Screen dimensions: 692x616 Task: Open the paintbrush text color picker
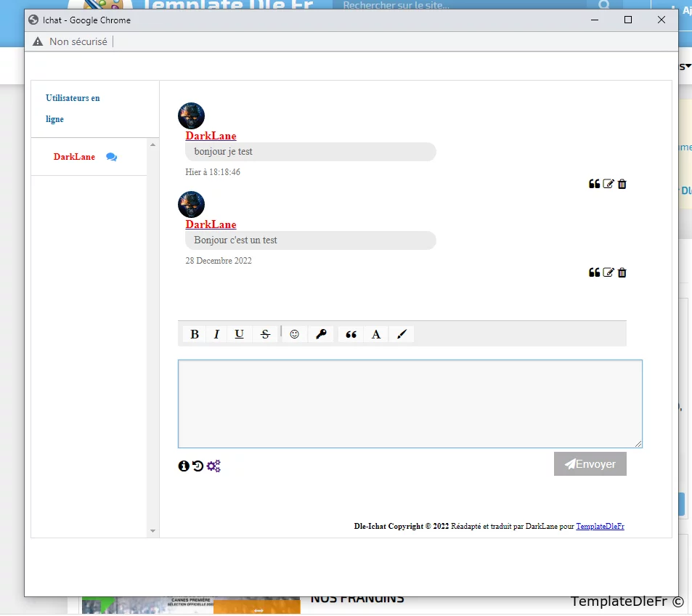click(x=402, y=334)
